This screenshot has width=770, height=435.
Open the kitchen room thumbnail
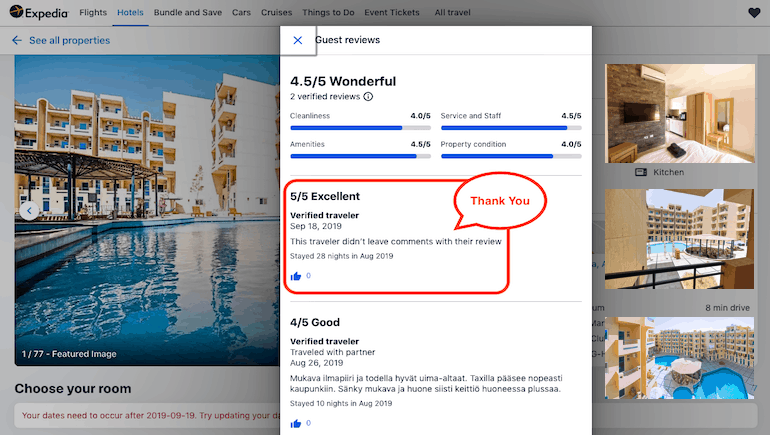(680, 113)
